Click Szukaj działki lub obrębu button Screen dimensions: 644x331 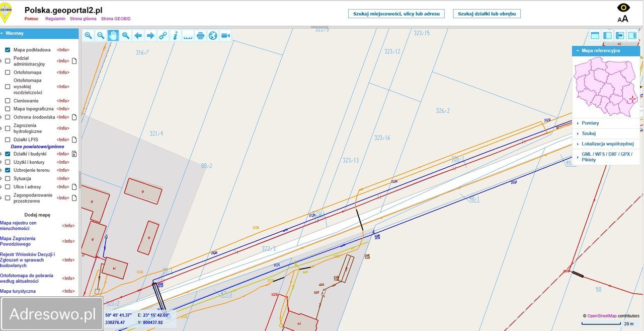click(x=487, y=14)
